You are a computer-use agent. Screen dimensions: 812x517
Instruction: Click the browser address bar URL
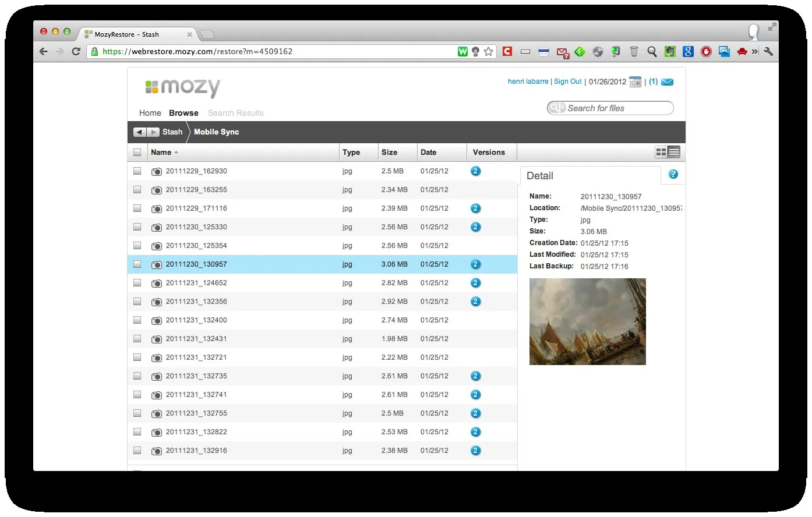(x=197, y=51)
